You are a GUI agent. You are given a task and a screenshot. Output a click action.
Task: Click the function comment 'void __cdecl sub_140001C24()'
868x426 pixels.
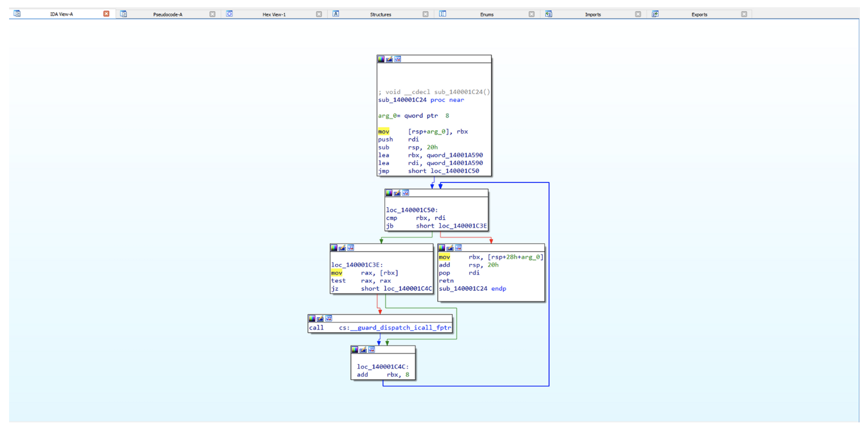click(x=434, y=92)
